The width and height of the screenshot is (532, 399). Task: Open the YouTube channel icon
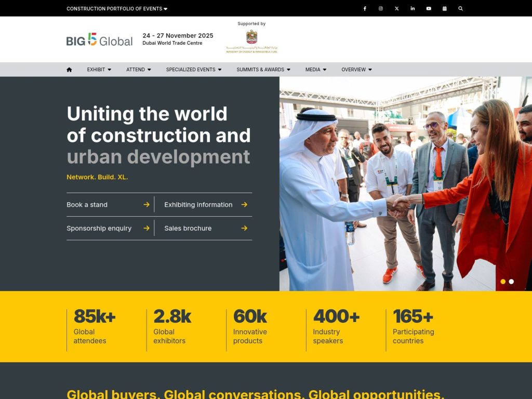pos(429,8)
